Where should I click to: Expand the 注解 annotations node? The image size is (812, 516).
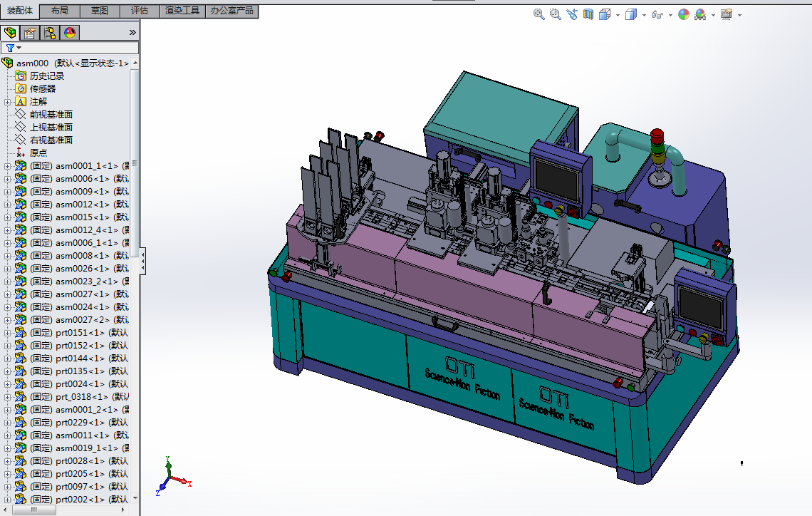pos(7,102)
